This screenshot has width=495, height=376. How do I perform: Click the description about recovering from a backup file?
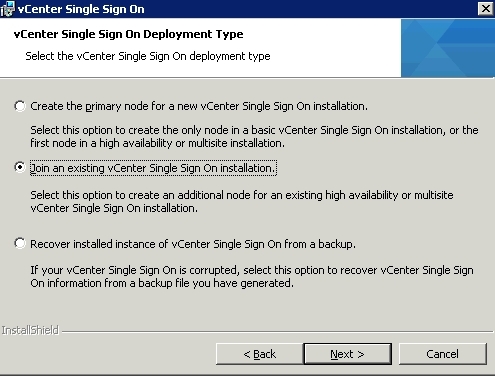tap(252, 276)
